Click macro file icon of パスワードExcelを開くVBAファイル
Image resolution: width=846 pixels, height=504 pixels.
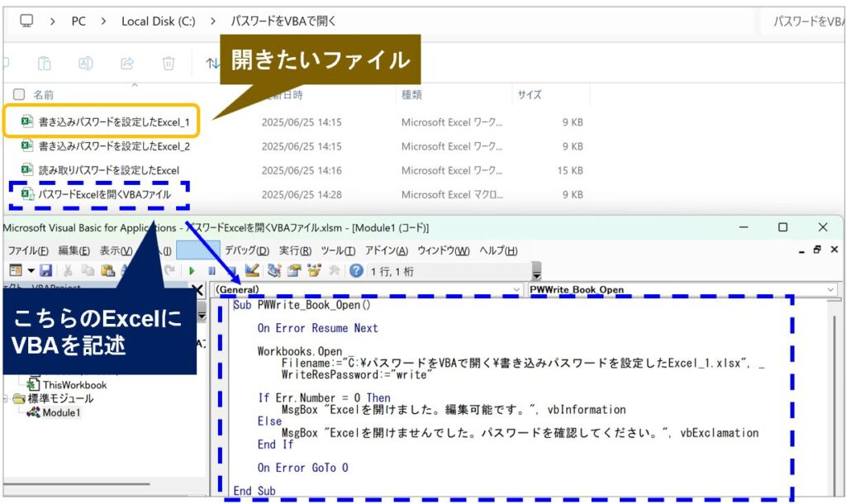pos(27,193)
